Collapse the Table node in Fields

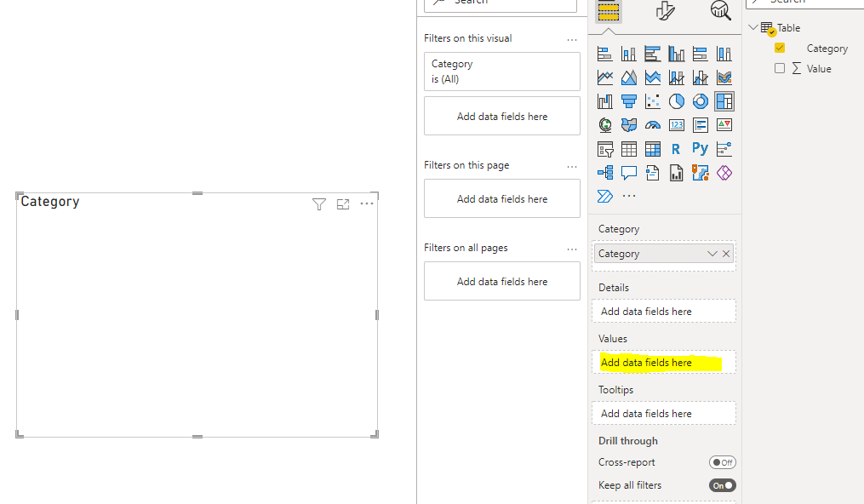pos(753,27)
